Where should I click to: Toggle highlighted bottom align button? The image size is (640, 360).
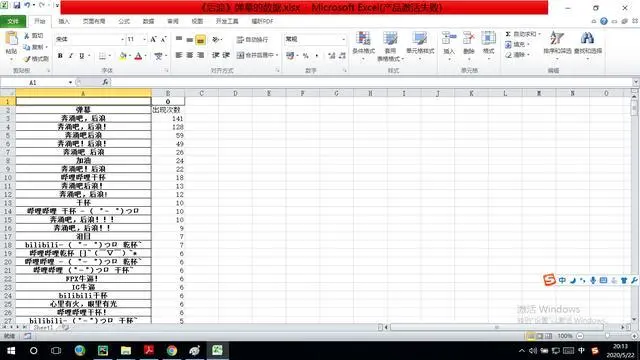(x=200, y=40)
